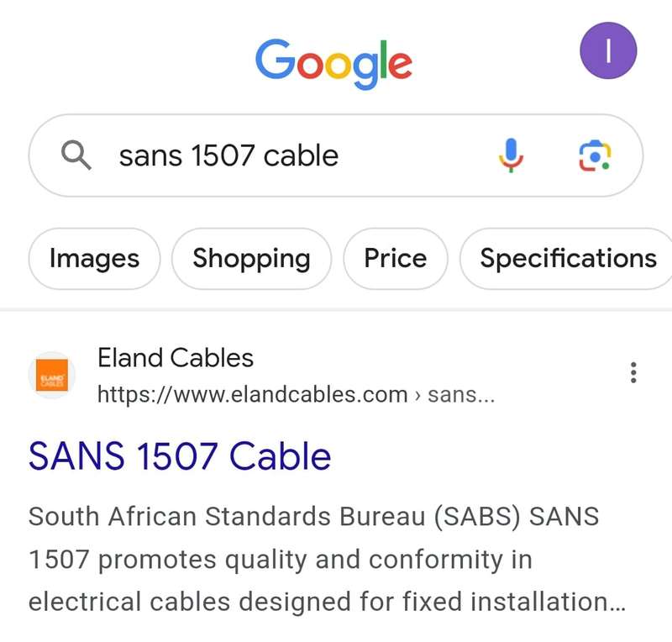Switch to the Shopping filter
The height and width of the screenshot is (642, 672).
click(251, 259)
